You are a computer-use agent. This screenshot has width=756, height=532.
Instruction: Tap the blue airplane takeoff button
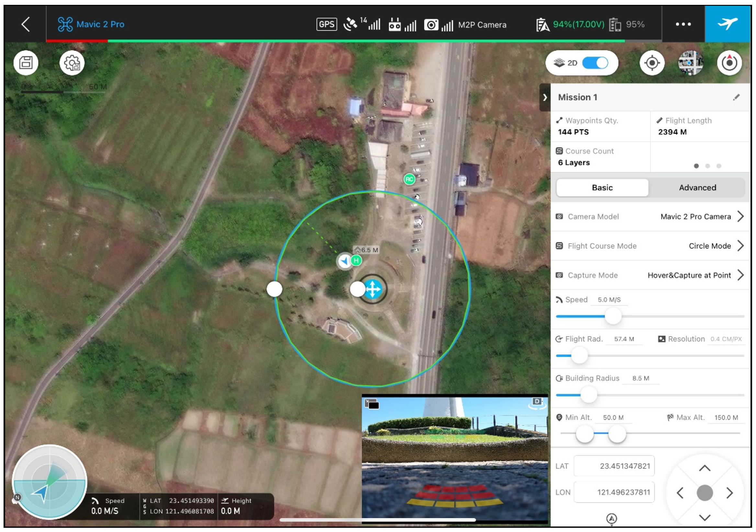[x=727, y=24]
